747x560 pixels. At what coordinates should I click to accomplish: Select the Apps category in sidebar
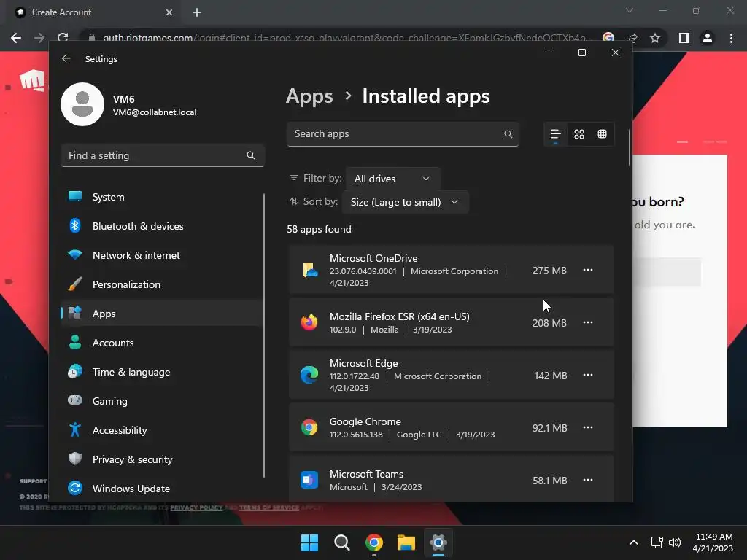(163, 314)
